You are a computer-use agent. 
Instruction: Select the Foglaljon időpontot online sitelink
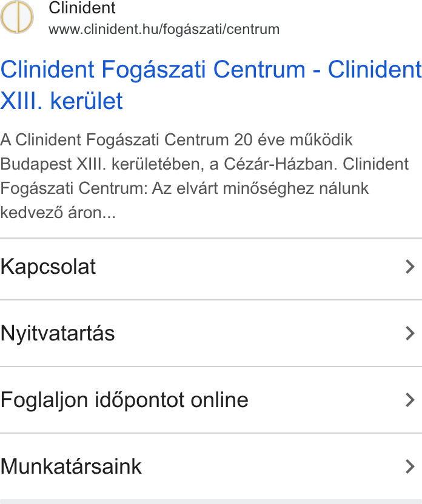124,400
